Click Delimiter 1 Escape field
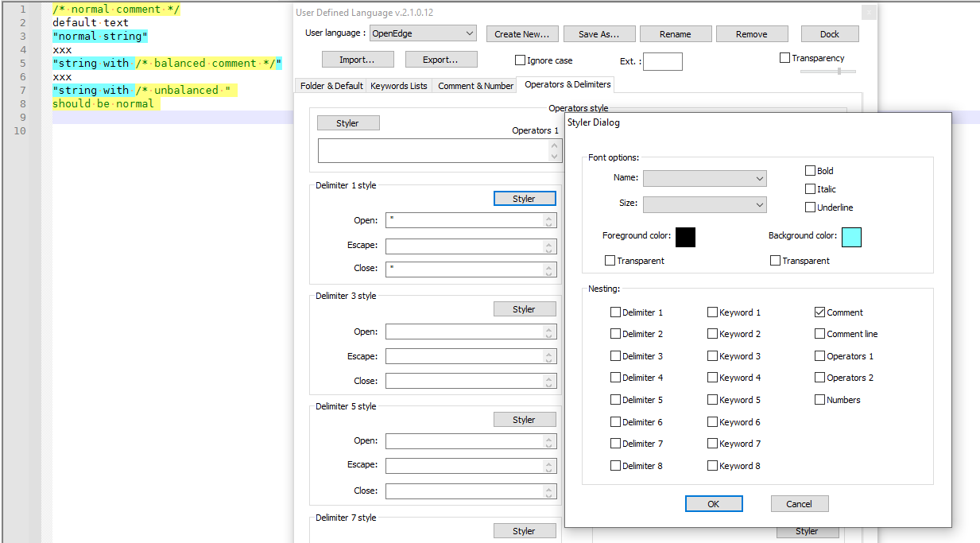Viewport: 980px width, 543px height. (x=471, y=246)
